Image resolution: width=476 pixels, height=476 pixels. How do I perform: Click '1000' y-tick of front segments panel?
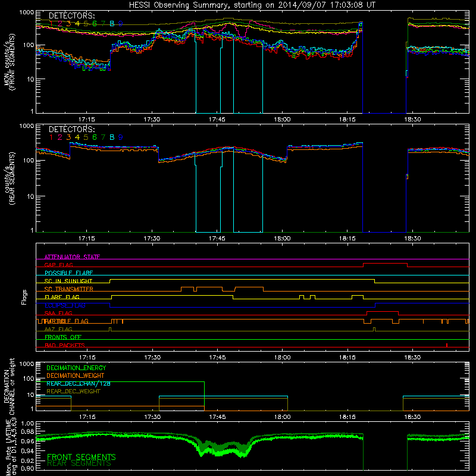pos(27,12)
